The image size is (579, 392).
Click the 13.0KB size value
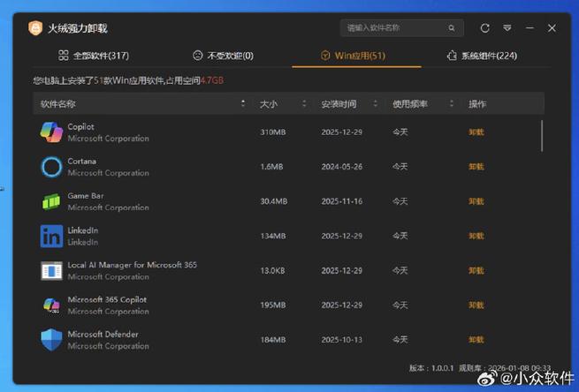pyautogui.click(x=272, y=271)
